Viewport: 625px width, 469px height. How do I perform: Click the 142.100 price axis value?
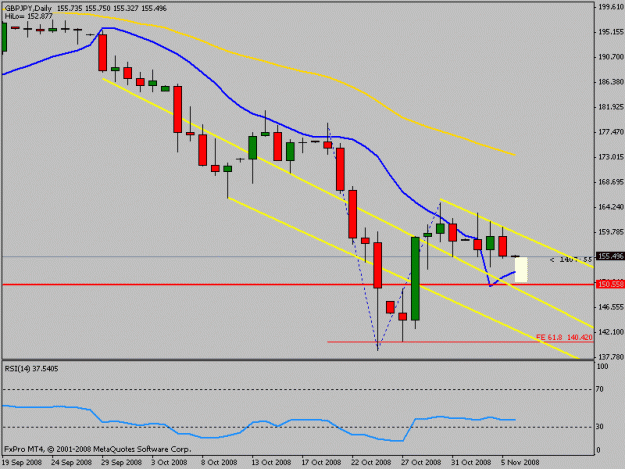(611, 332)
